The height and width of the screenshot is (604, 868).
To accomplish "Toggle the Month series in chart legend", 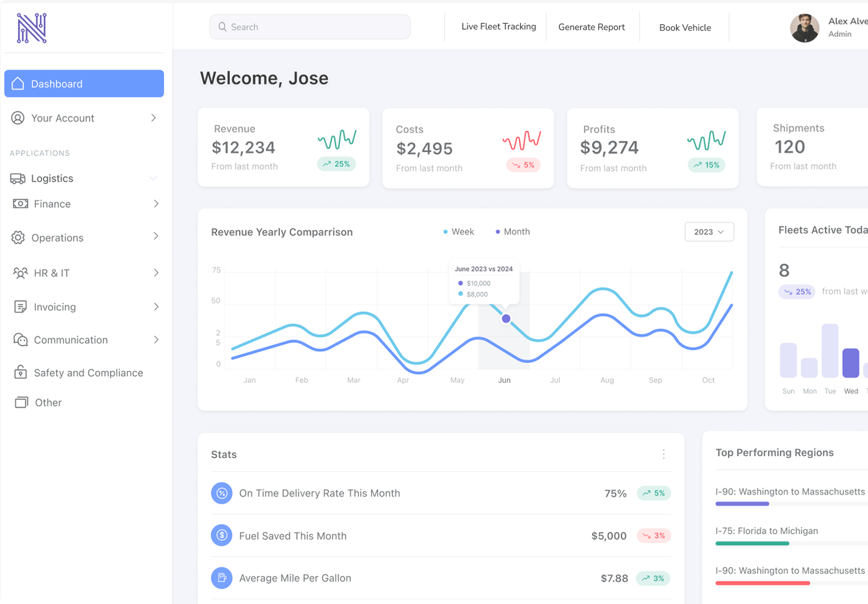I will pyautogui.click(x=513, y=231).
